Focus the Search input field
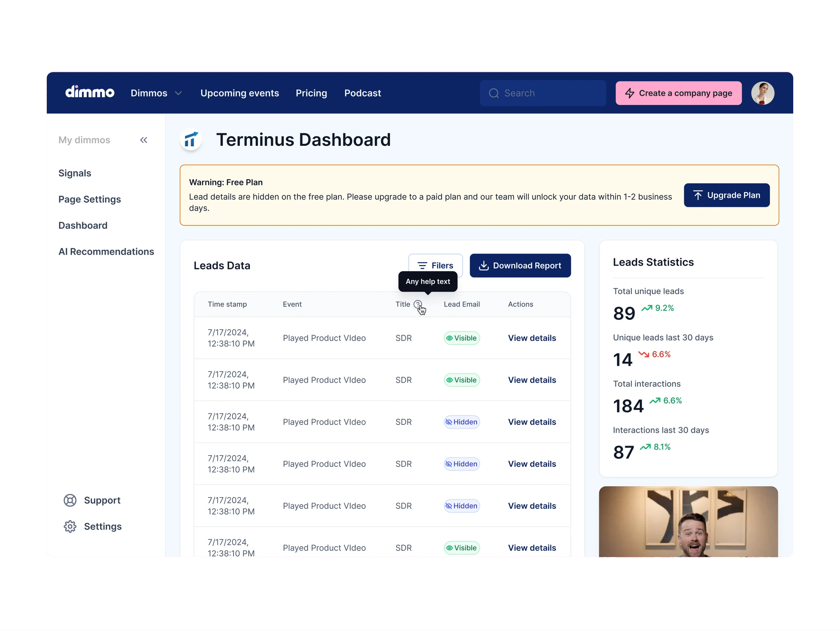This screenshot has height=630, width=840. click(543, 93)
